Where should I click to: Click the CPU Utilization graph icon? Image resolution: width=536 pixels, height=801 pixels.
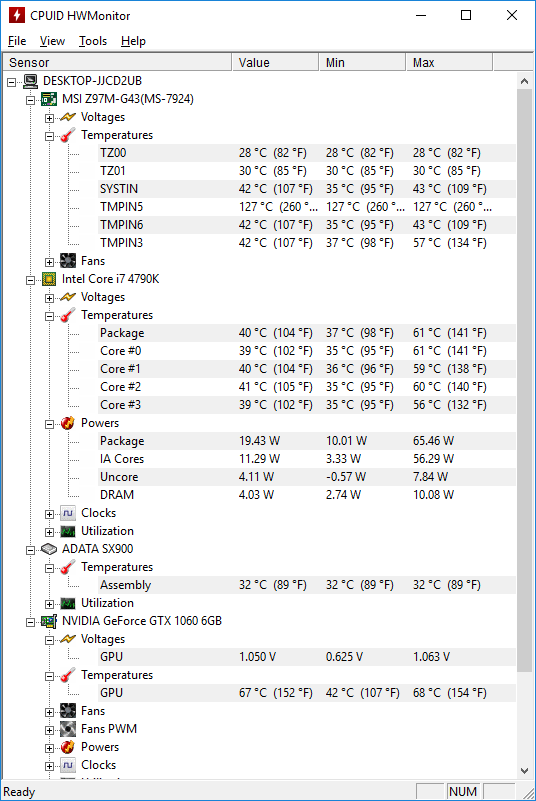68,531
